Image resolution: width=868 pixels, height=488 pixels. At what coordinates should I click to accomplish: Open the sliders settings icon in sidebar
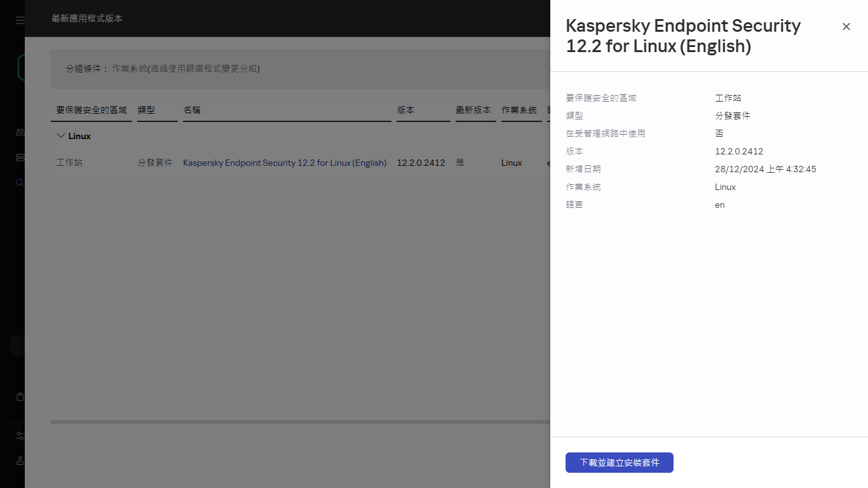click(x=20, y=436)
